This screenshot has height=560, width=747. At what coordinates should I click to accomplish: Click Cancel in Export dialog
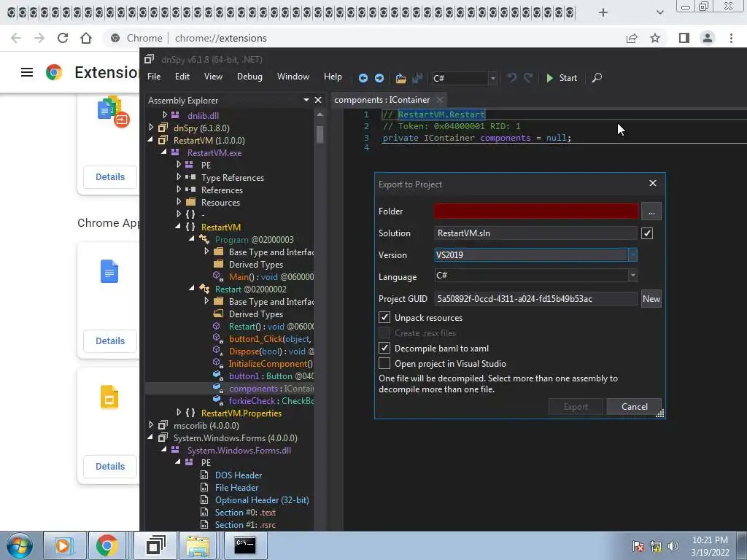[634, 407]
